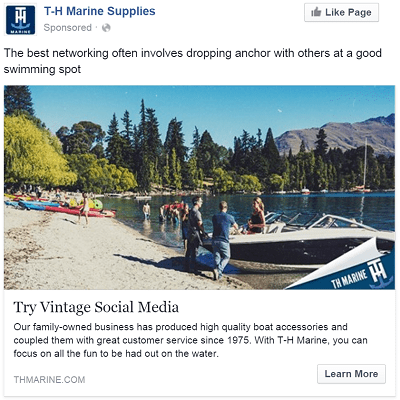Like the T-H Marine Supplies page
This screenshot has height=400, width=400.
pos(341,13)
